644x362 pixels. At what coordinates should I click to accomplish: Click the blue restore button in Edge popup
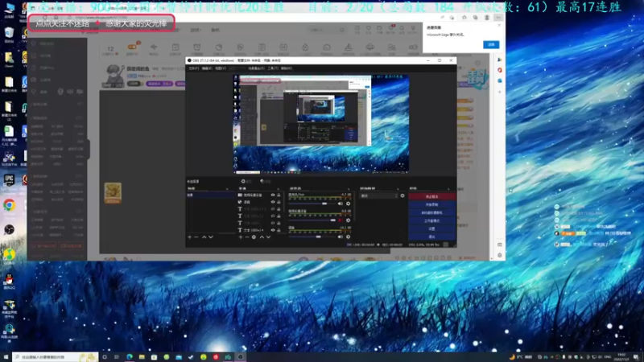[491, 44]
